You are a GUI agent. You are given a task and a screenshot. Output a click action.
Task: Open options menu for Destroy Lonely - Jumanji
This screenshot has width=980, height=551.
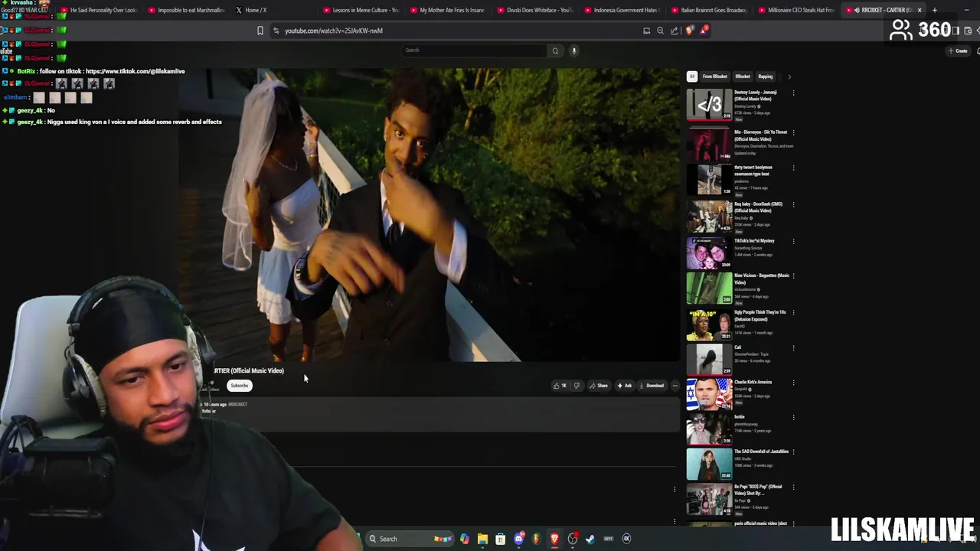click(x=793, y=93)
